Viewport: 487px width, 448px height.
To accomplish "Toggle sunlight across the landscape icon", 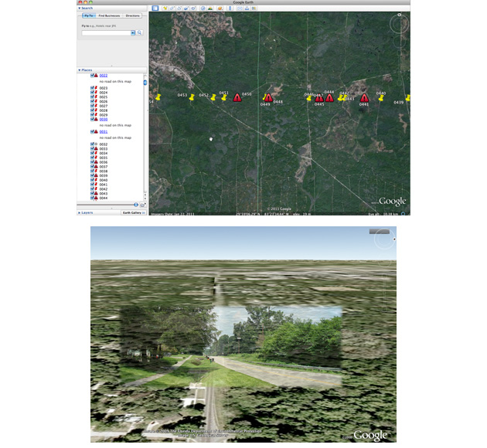I will [210, 8].
